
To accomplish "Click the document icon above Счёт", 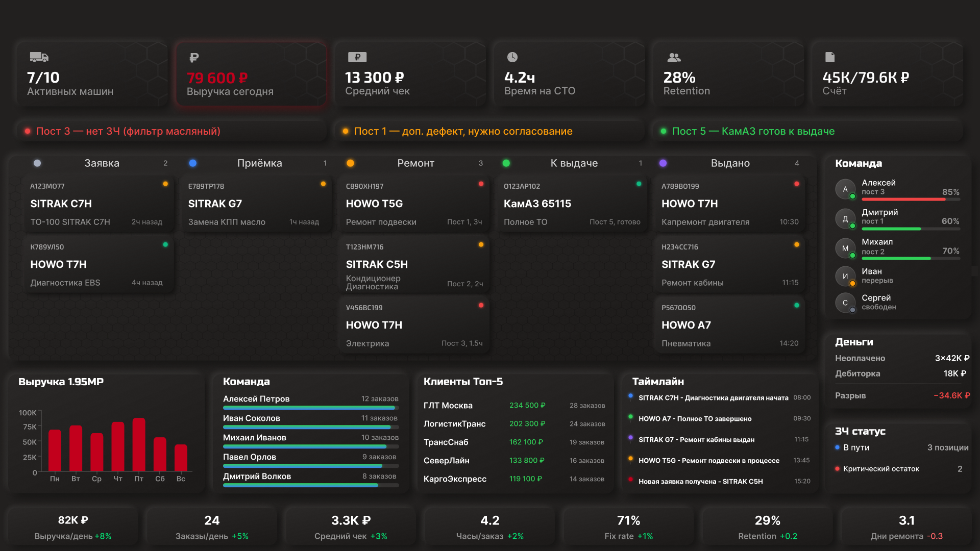I will [x=830, y=57].
